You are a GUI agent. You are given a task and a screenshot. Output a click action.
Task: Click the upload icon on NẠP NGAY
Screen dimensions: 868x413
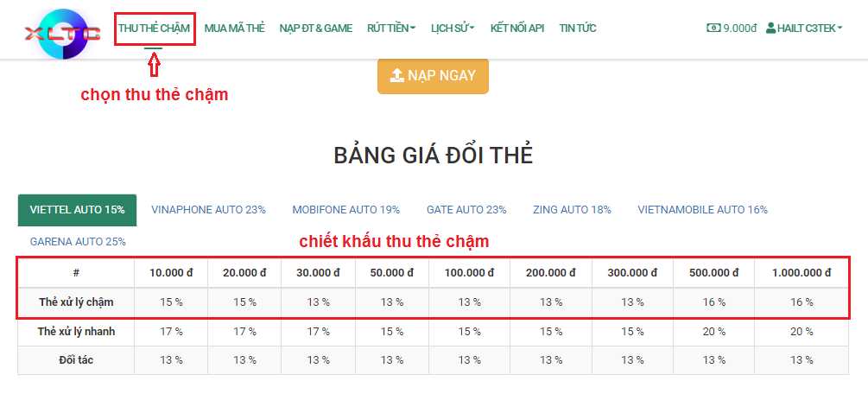(x=397, y=76)
